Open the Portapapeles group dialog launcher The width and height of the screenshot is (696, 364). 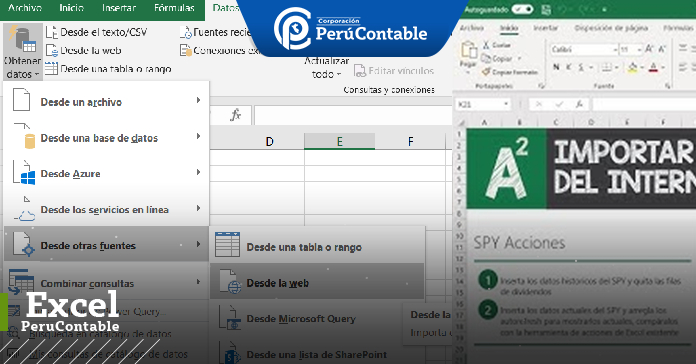tap(542, 86)
